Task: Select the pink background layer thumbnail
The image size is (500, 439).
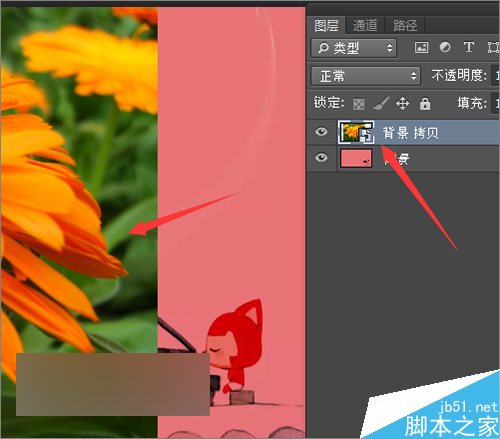Action: point(356,158)
